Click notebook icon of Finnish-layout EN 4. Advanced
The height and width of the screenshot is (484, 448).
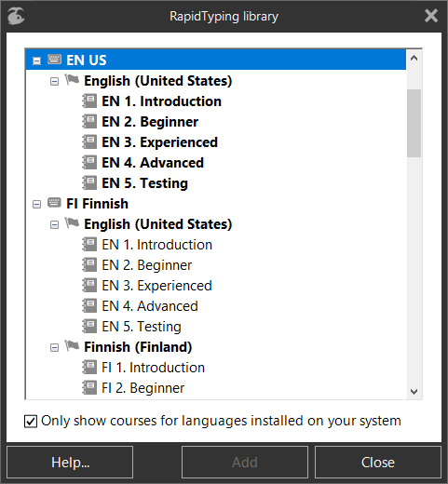89,306
